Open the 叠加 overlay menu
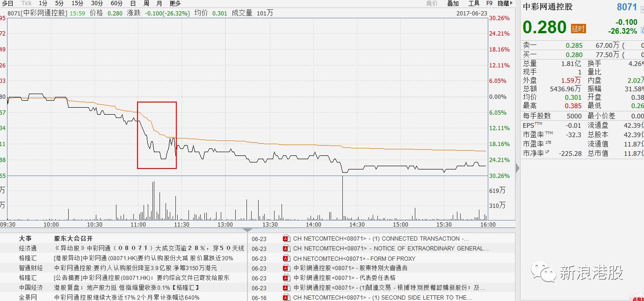The width and height of the screenshot is (644, 301). 453,3
